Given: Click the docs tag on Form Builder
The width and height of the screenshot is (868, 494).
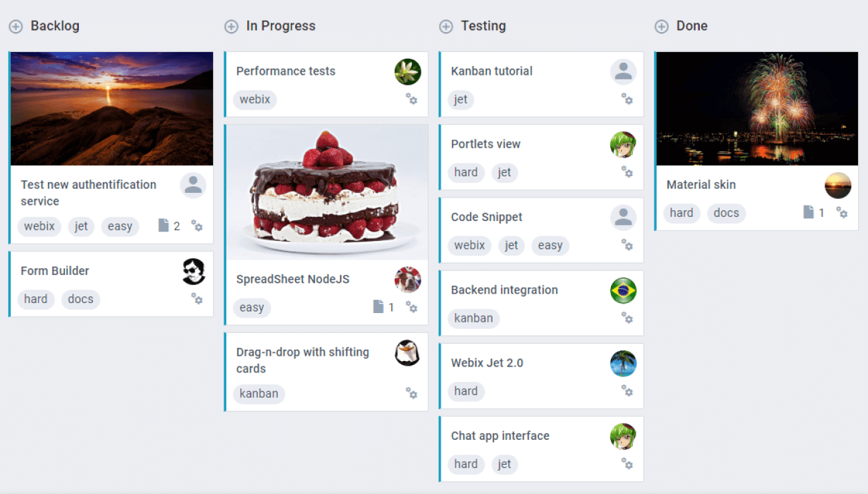Looking at the screenshot, I should (x=81, y=299).
